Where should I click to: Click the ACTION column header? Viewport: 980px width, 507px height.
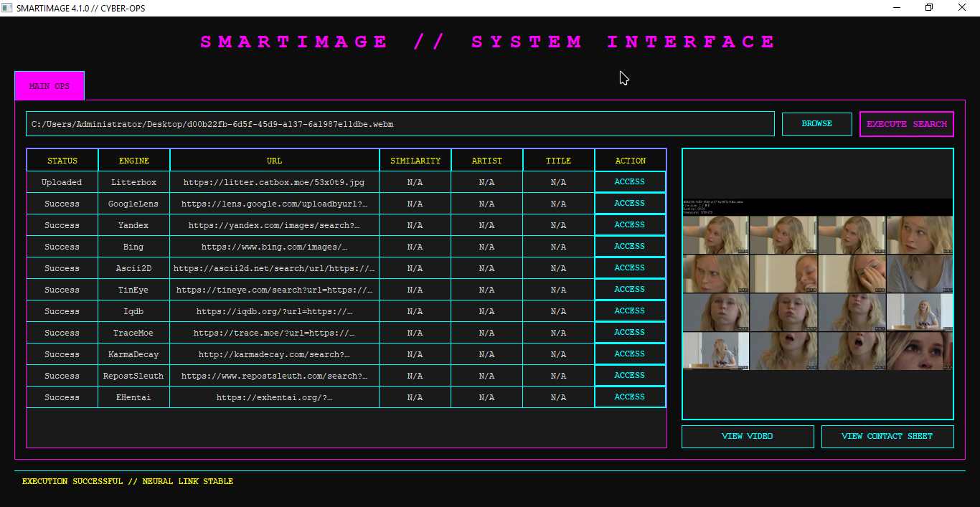(x=631, y=161)
